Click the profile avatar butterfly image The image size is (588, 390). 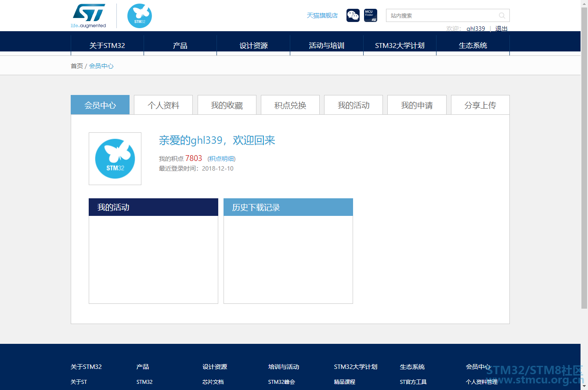coord(115,159)
